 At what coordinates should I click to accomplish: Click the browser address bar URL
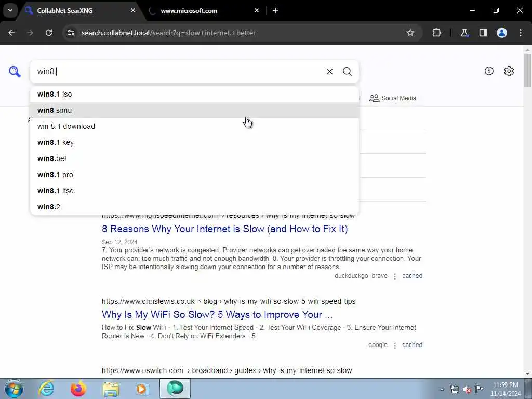click(168, 33)
